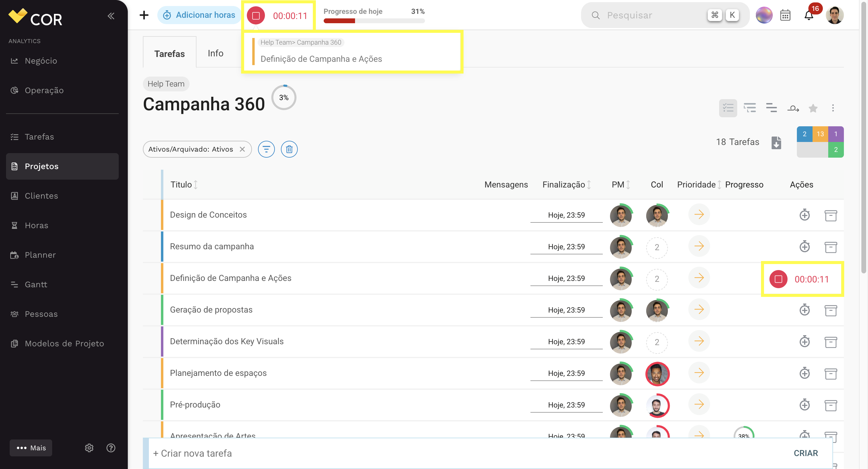
Task: Remove the Ativos/Arquivado: Ativos filter chip
Action: 242,149
